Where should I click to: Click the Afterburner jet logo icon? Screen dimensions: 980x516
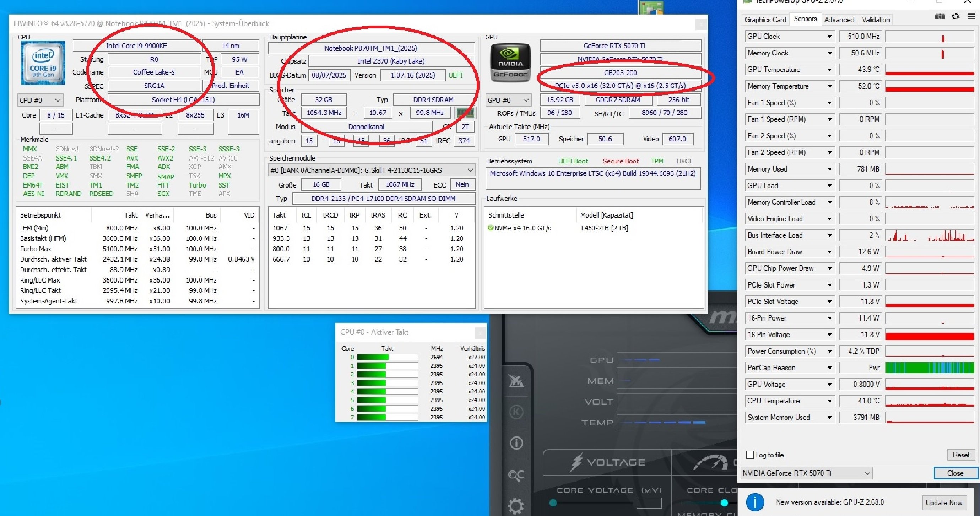click(x=516, y=381)
